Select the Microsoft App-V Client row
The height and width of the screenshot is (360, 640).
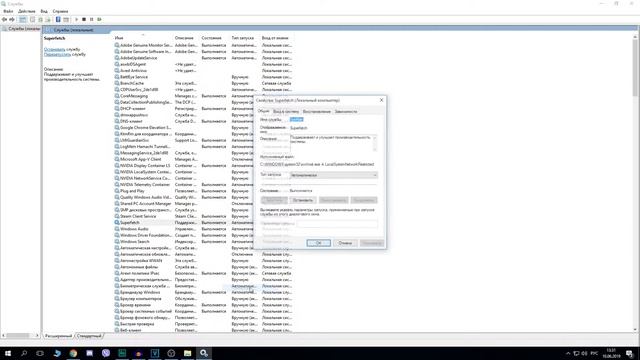coord(203,159)
